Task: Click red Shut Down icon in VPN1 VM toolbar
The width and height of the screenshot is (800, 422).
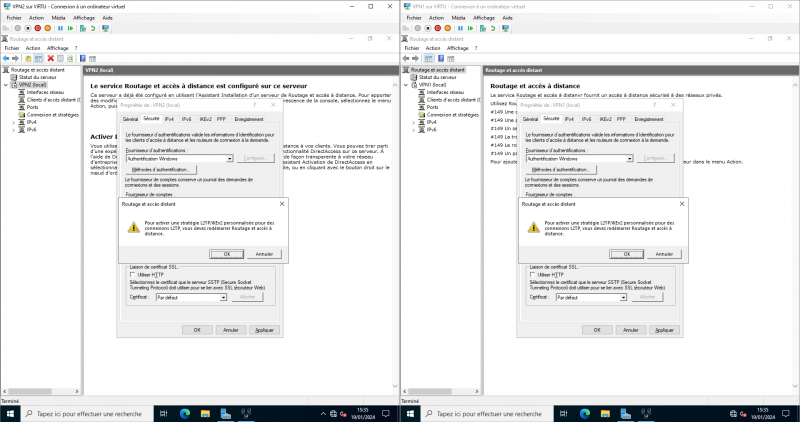Action: (x=438, y=29)
